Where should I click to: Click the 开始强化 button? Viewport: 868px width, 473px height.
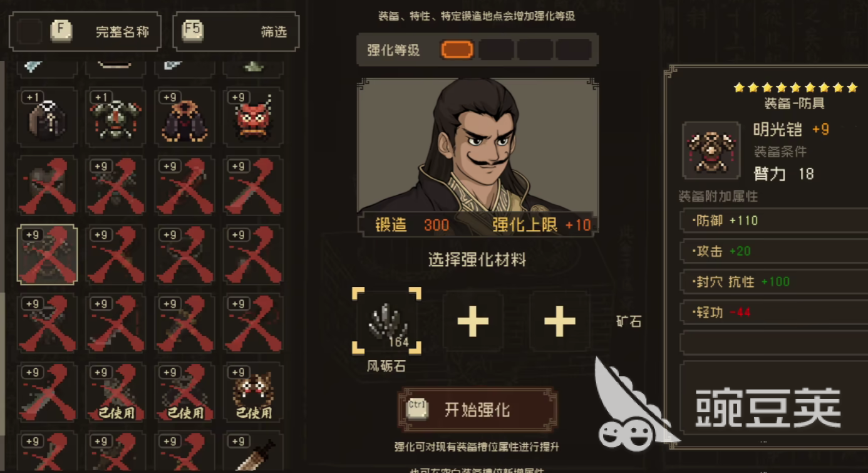point(477,410)
